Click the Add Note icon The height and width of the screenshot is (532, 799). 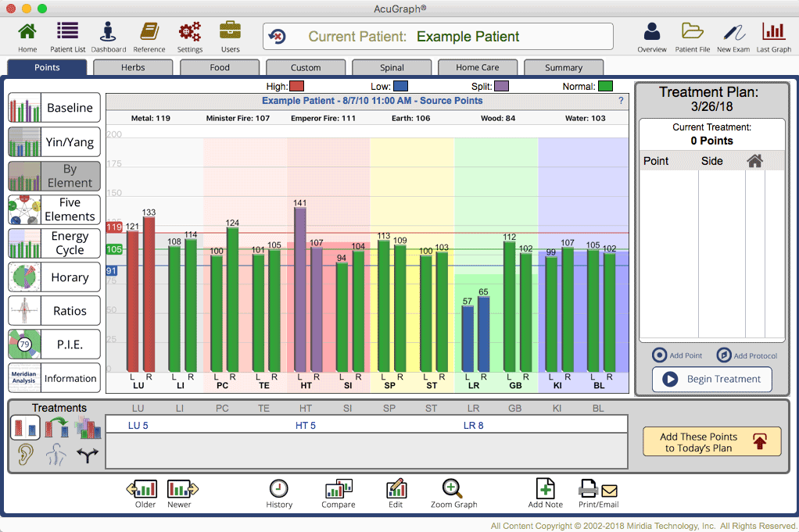[545, 489]
